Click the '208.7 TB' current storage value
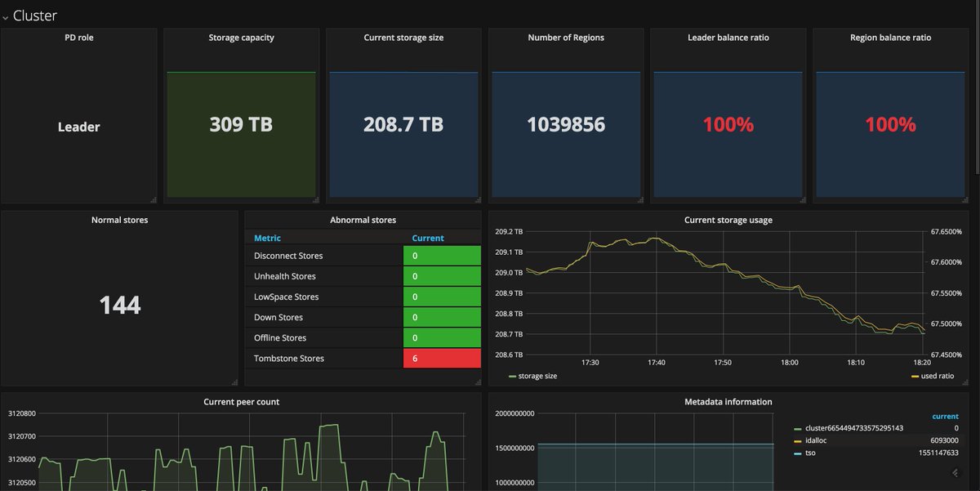Viewport: 980px width, 491px height. click(x=403, y=124)
